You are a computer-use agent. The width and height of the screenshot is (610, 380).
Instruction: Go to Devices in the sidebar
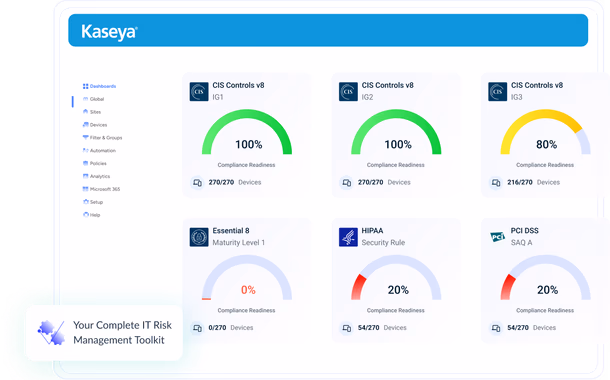pos(95,125)
